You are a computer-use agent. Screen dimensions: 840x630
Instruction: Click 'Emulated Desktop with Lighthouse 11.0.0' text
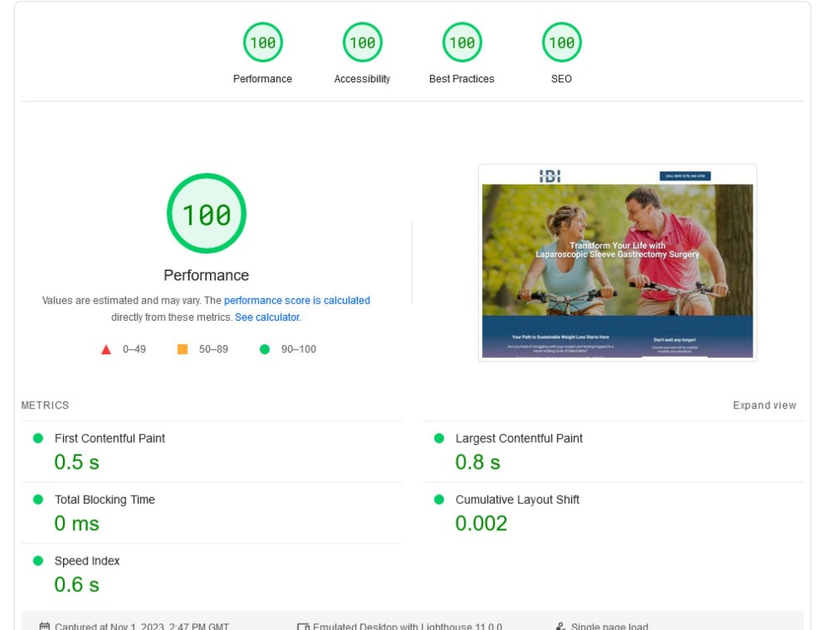(407, 626)
